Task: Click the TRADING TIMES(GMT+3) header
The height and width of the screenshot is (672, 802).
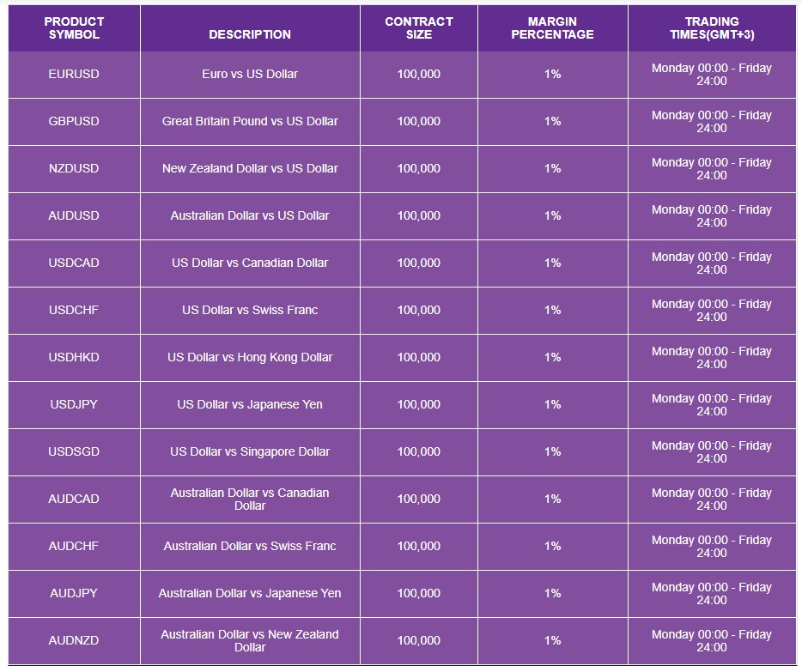Action: click(x=712, y=28)
